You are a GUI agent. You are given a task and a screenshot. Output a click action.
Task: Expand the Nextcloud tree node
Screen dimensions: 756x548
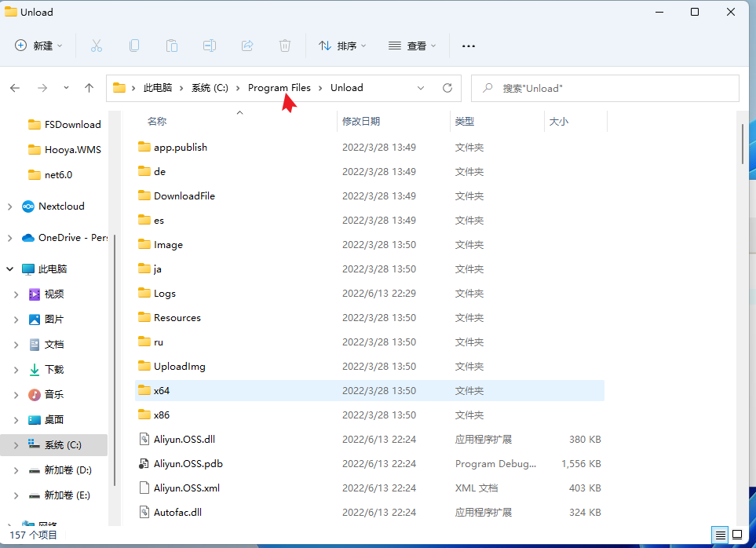coord(9,206)
